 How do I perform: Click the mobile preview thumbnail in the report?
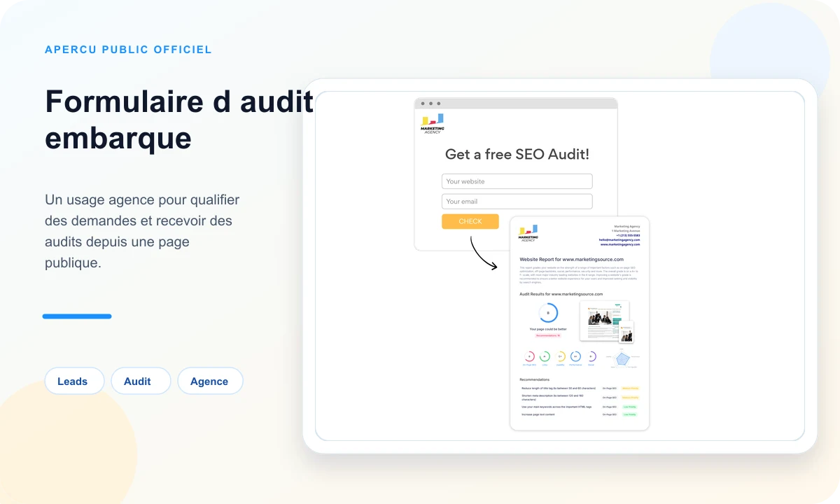point(626,332)
